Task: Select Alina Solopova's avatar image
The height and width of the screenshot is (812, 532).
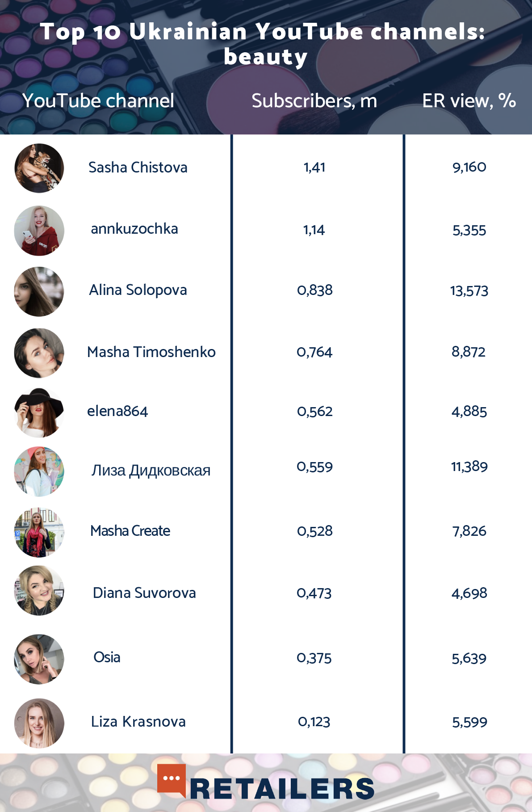Action: point(39,291)
